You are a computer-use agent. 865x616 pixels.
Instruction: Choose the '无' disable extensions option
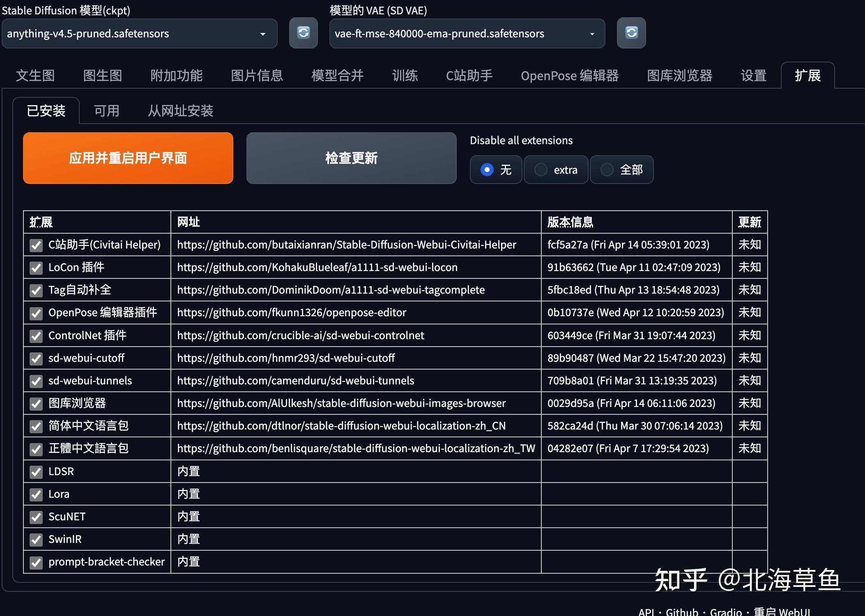487,170
